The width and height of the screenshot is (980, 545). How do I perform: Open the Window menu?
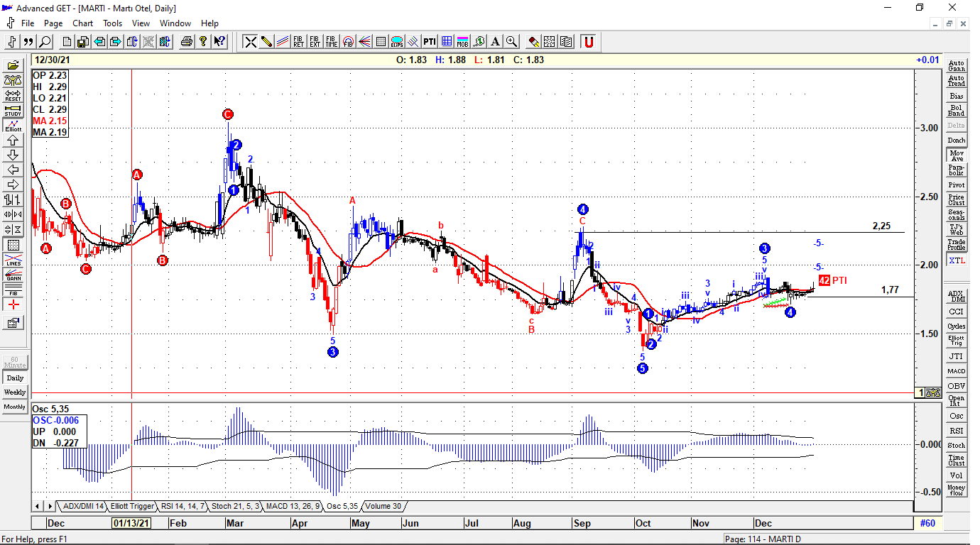pyautogui.click(x=175, y=23)
